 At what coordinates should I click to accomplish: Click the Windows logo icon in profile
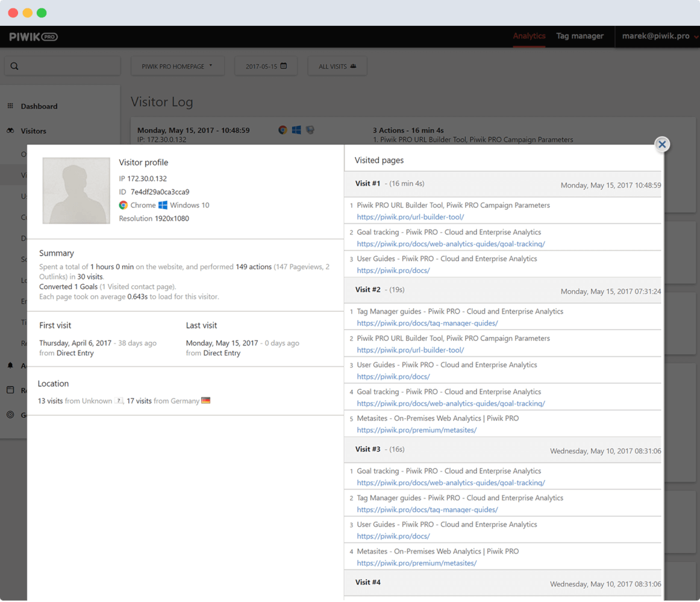(x=163, y=205)
